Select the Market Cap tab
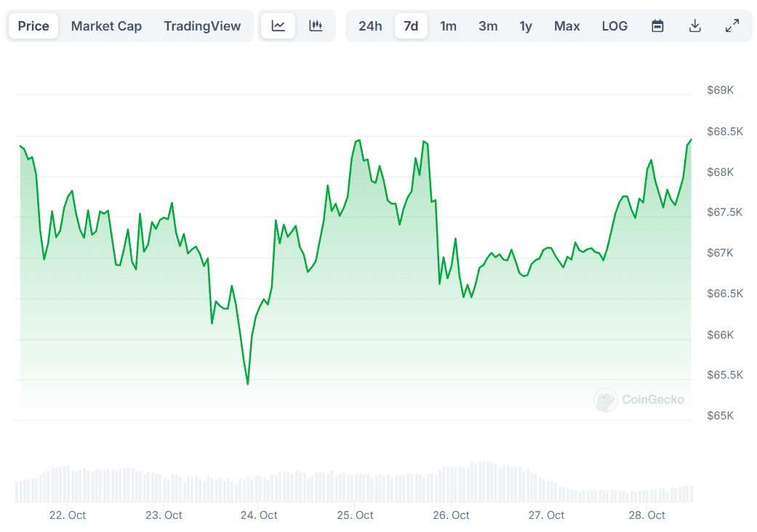 [x=106, y=25]
